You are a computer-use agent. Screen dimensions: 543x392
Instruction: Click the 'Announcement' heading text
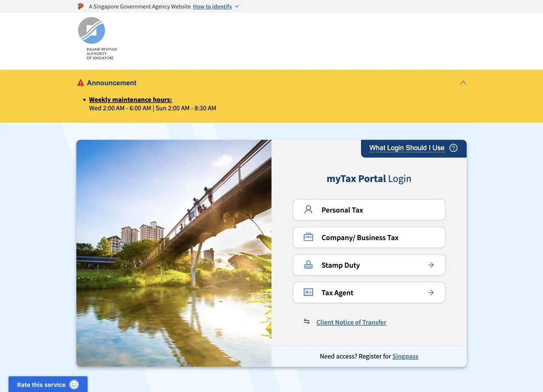point(112,83)
